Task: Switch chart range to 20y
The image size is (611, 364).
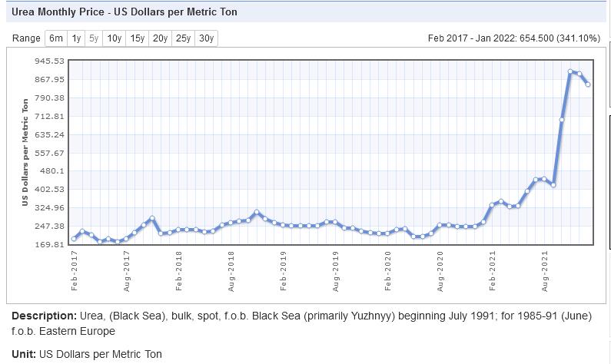Action: [x=161, y=38]
